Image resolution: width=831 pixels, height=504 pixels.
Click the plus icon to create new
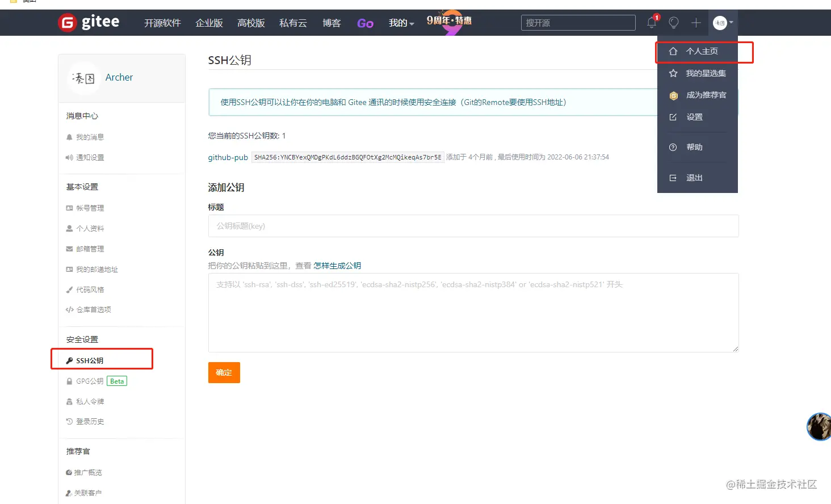point(696,23)
